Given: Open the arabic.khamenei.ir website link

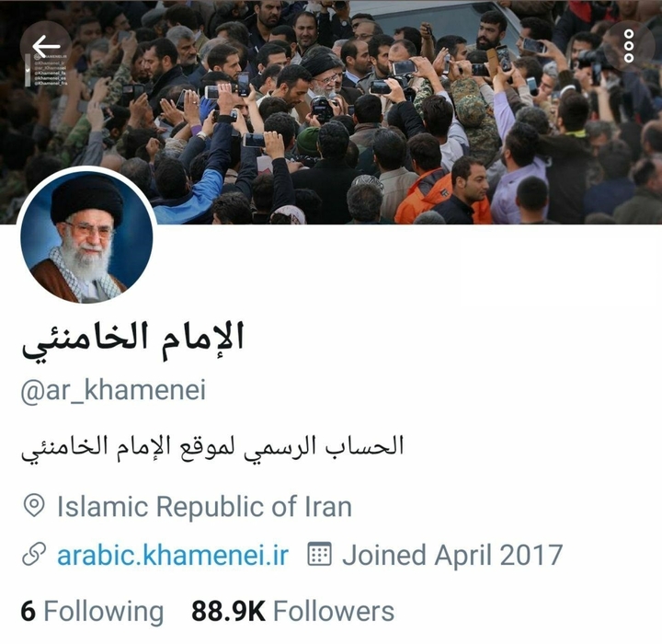Looking at the screenshot, I should coord(173,555).
